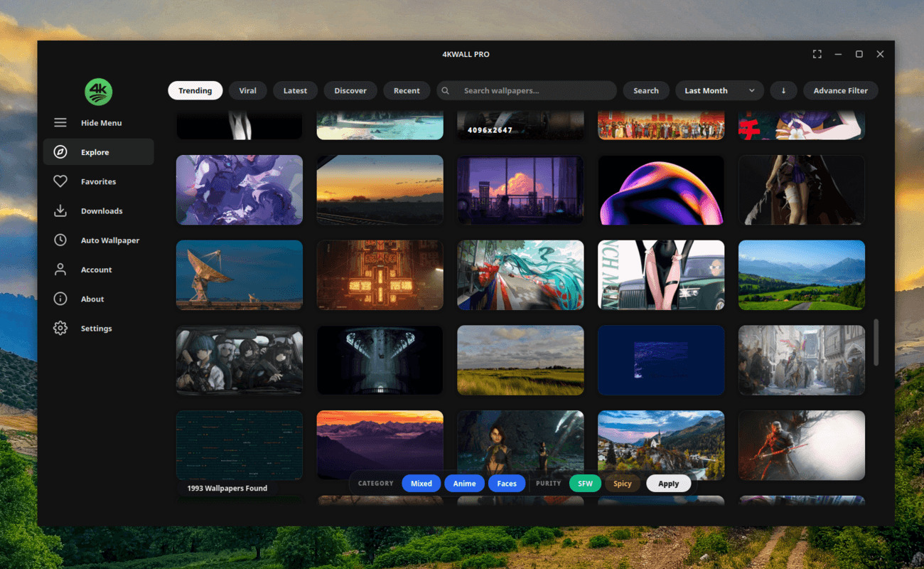Open the Downloads menu item

tap(99, 211)
